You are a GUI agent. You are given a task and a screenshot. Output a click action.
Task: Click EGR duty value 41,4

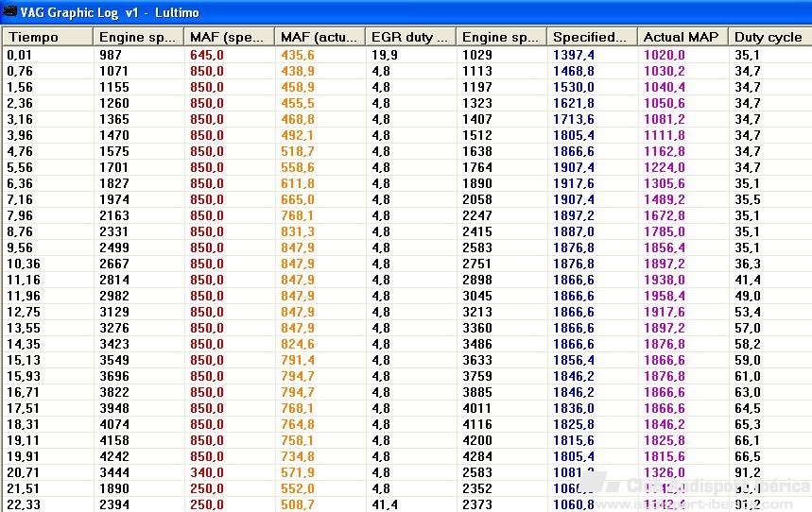click(385, 504)
